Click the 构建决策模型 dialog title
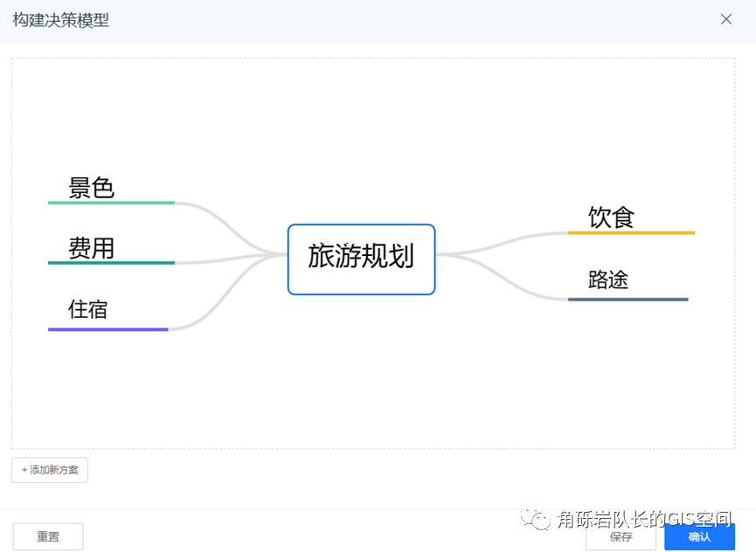 (59, 19)
